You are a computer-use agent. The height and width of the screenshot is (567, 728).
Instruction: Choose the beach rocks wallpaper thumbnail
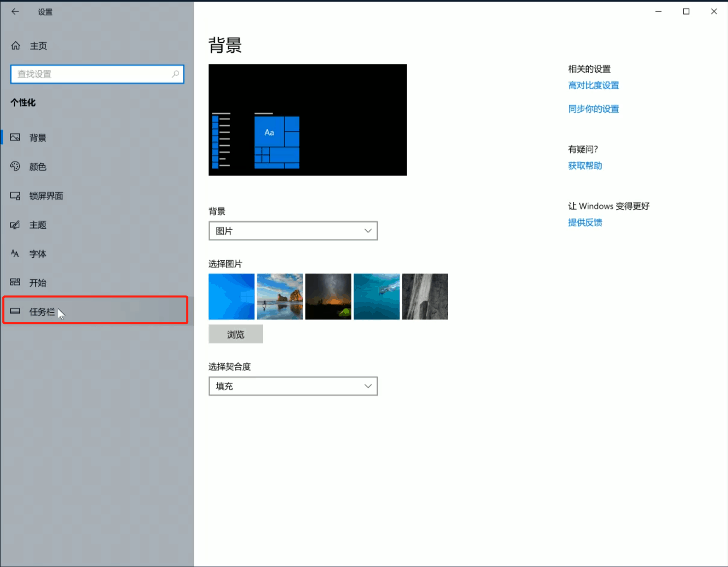pos(280,296)
